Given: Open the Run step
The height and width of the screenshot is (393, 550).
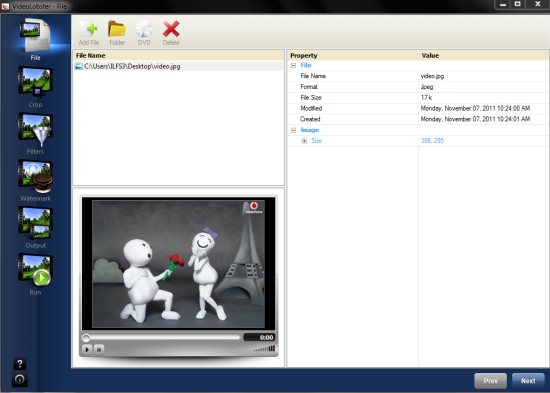Looking at the screenshot, I should (35, 274).
